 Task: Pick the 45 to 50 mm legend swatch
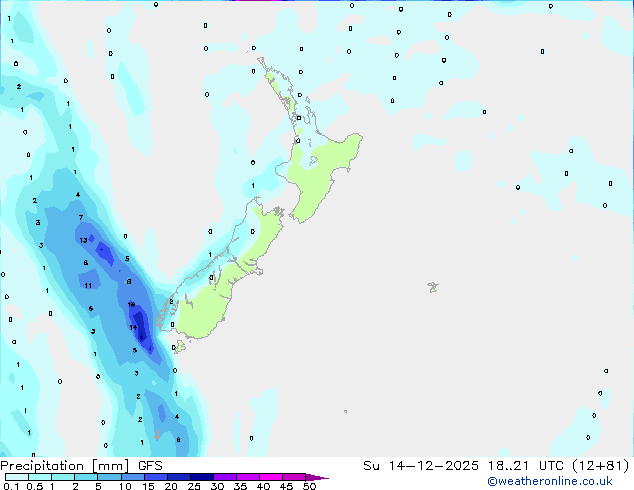pos(294,477)
